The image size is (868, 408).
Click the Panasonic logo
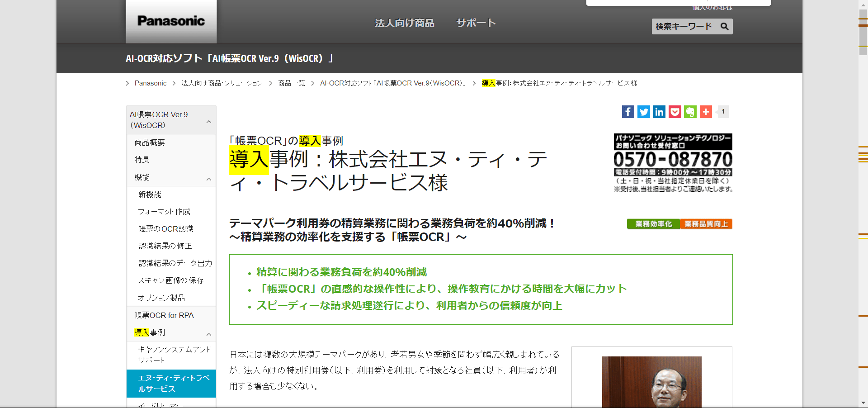[171, 21]
